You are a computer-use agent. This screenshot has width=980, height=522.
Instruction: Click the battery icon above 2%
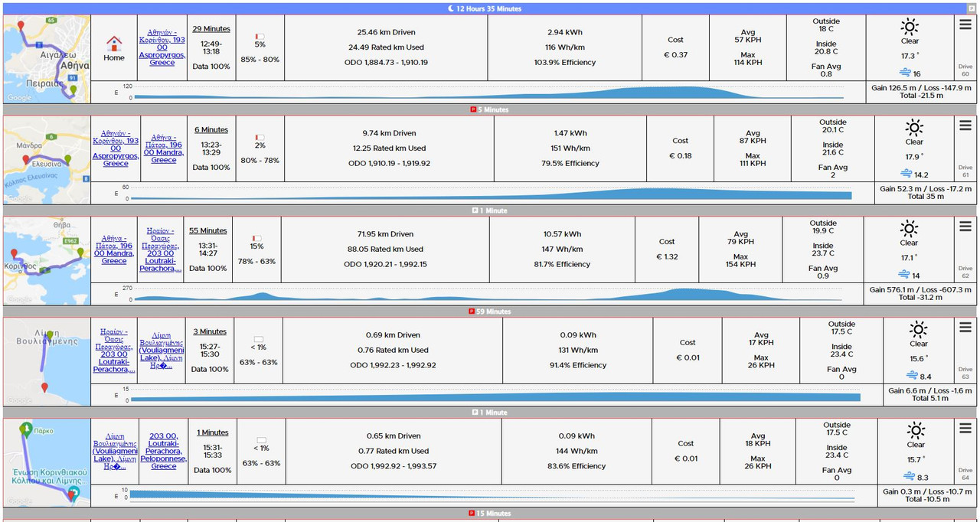pos(260,137)
